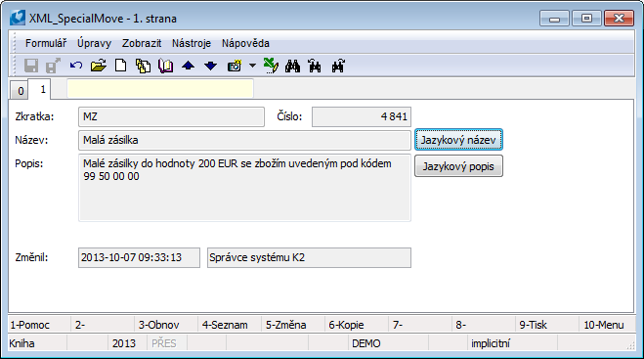Click the Jazykový popis button
Viewport: 644px width, 359px height.
[458, 166]
